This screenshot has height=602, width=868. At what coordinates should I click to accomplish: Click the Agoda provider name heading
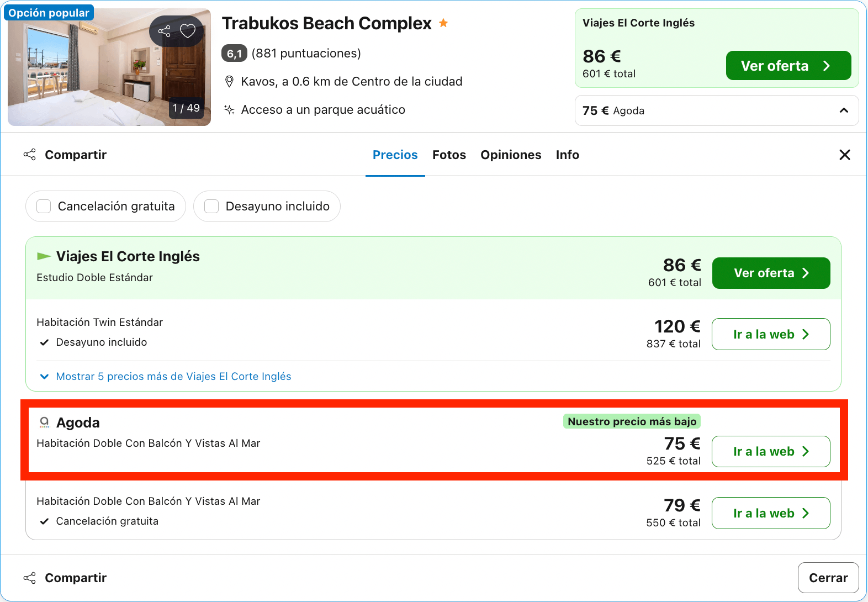[78, 423]
